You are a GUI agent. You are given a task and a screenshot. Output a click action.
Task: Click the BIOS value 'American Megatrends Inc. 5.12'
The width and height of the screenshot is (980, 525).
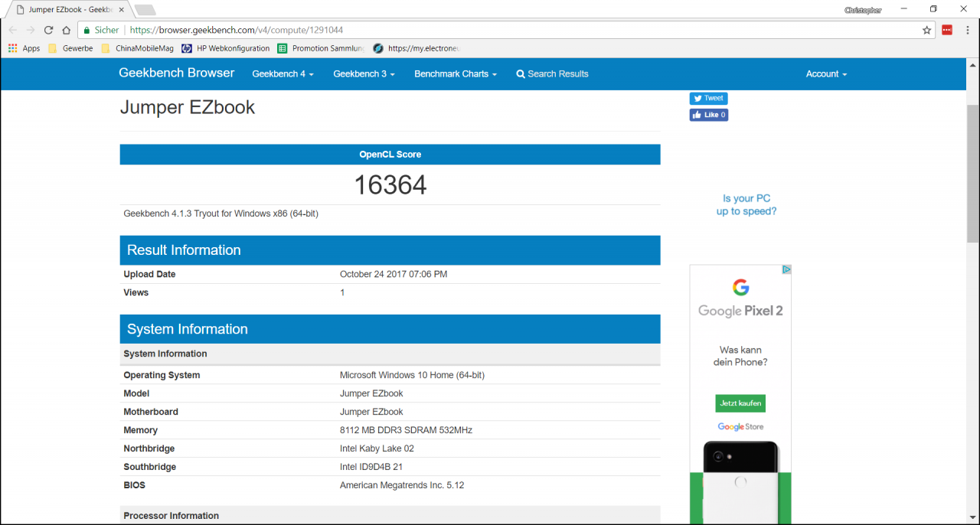point(402,485)
